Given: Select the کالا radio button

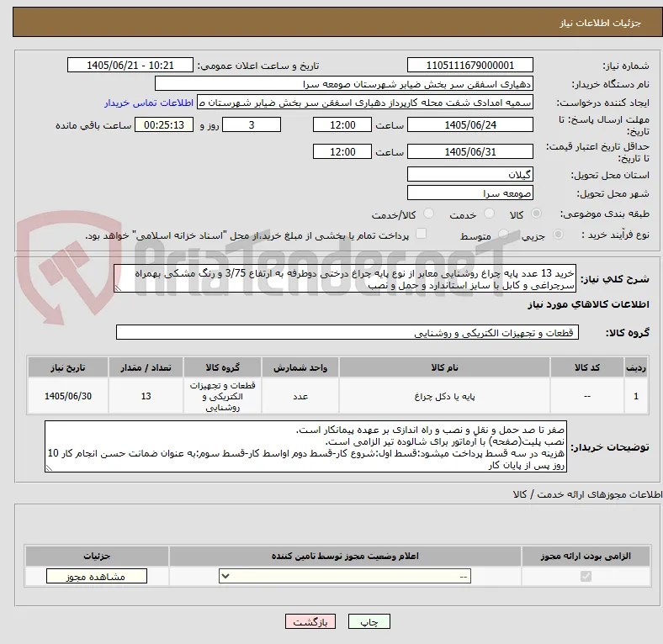Looking at the screenshot, I should click(536, 214).
